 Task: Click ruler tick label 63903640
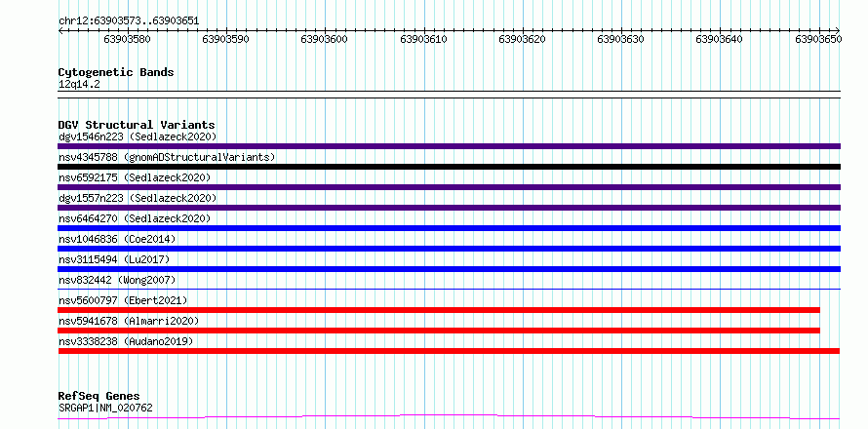[x=719, y=39]
